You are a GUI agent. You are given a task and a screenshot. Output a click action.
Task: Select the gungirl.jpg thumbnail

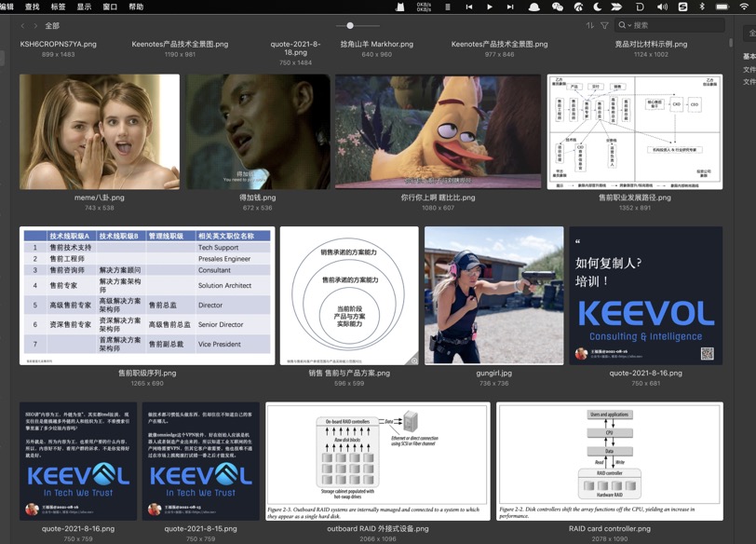[493, 295]
